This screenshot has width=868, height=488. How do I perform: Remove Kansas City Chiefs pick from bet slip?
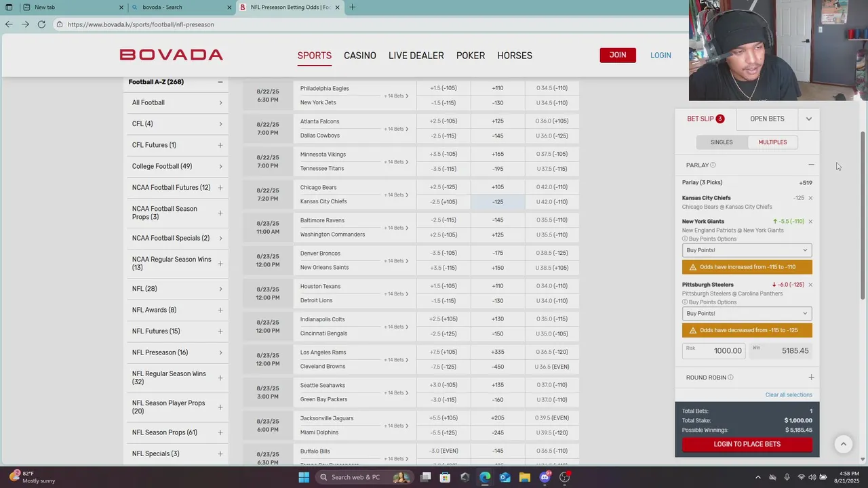[x=810, y=198]
